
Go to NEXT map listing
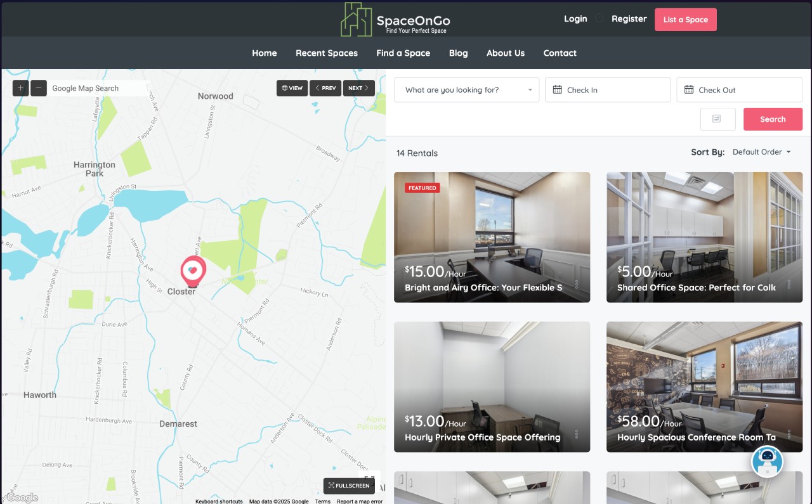pos(358,88)
